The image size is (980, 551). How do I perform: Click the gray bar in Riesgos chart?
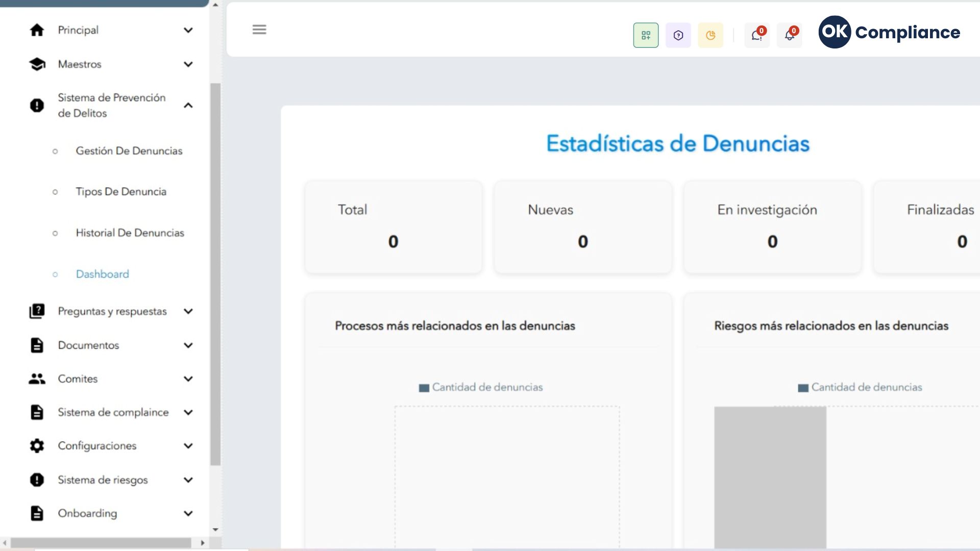[x=770, y=478]
